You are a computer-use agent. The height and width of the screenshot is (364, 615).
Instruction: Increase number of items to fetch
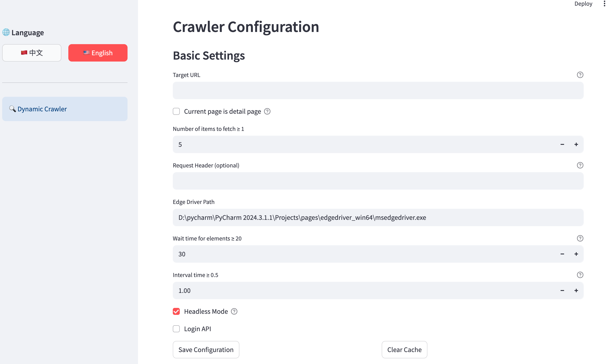click(x=576, y=144)
